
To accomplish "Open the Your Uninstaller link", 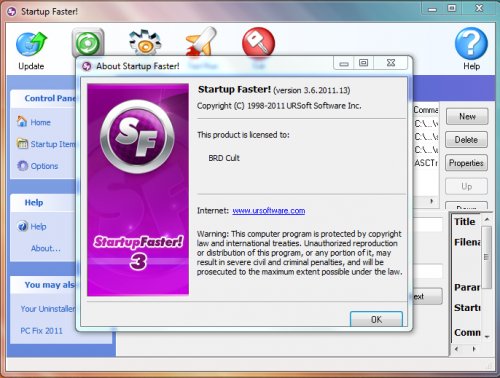I will point(48,309).
